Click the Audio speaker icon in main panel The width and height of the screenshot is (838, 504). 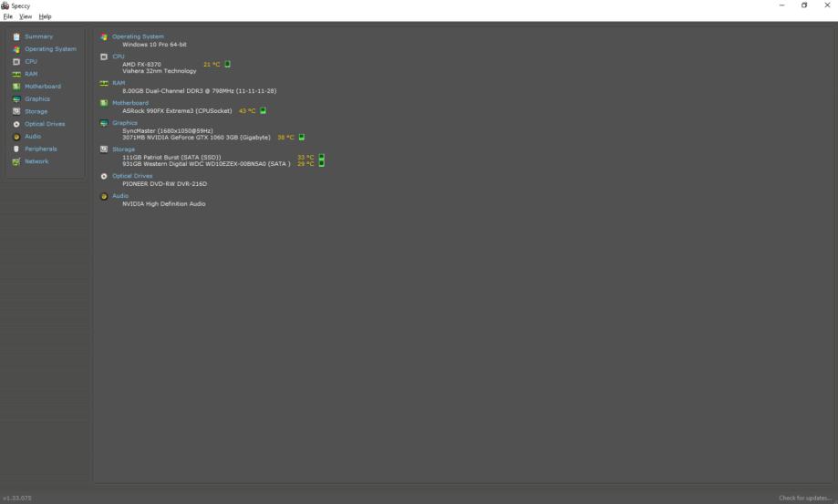click(104, 197)
